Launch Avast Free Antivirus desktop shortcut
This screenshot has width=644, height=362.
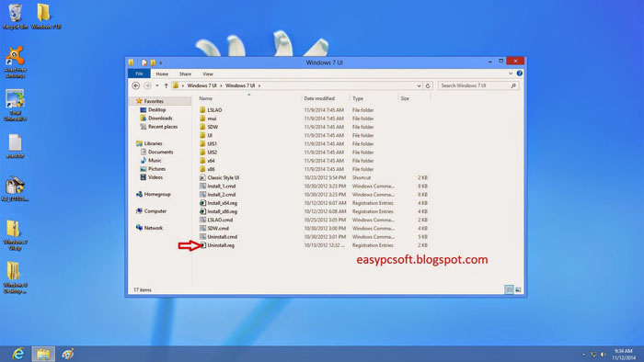click(16, 62)
